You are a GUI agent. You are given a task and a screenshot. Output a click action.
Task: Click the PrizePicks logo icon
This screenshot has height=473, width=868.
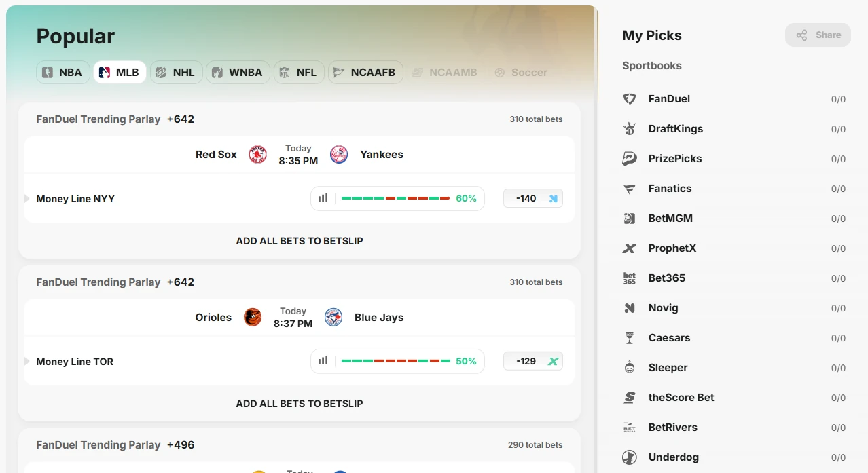[x=630, y=159]
